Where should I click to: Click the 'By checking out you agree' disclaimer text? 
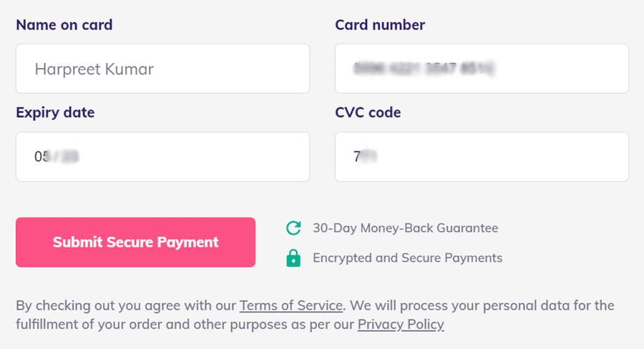click(126, 305)
